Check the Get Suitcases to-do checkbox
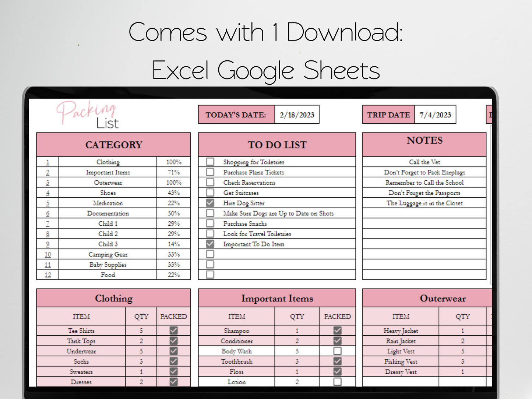 pyautogui.click(x=210, y=193)
